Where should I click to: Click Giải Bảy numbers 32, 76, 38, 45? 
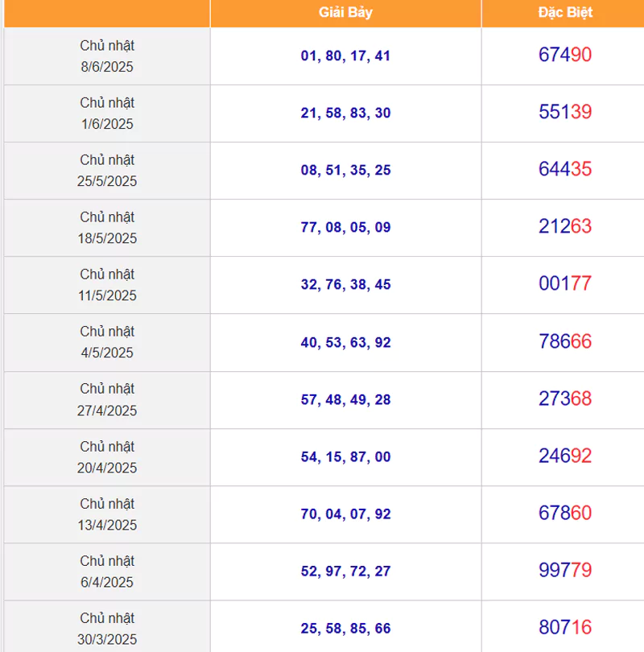tap(345, 284)
